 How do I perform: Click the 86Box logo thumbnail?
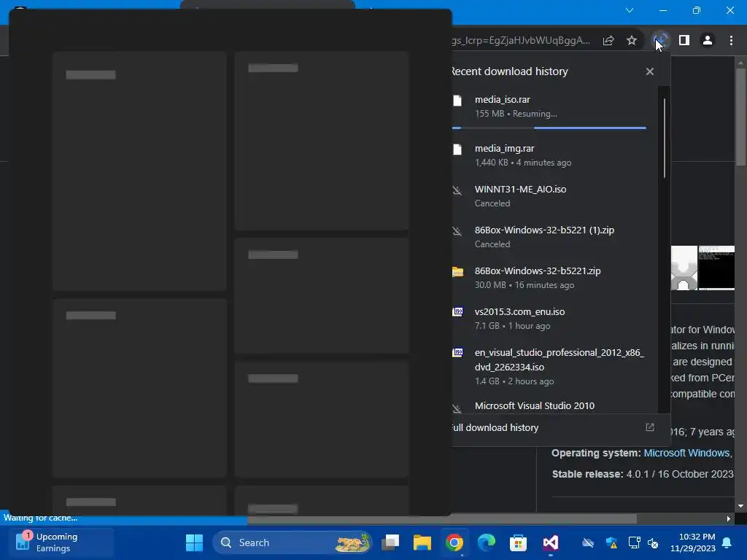click(684, 268)
